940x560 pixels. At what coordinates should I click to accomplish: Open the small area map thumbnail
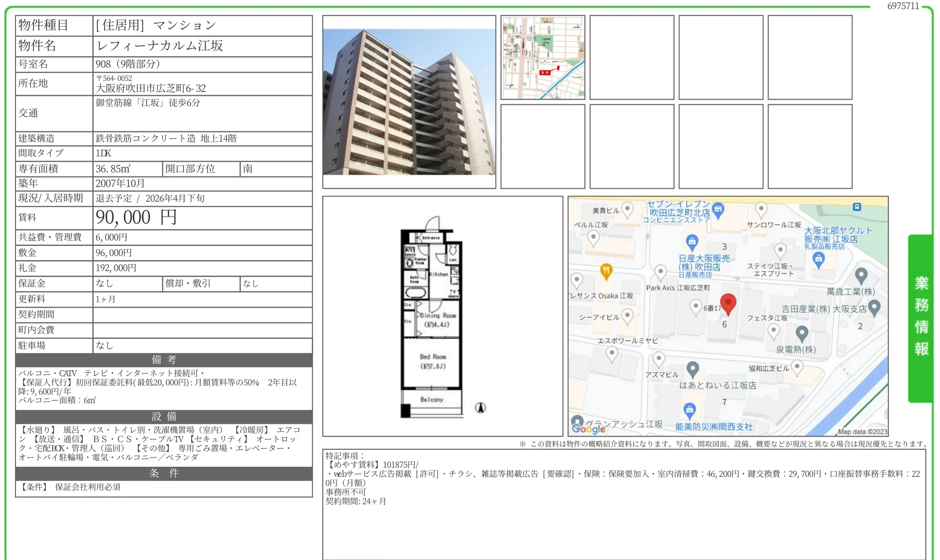tap(543, 58)
